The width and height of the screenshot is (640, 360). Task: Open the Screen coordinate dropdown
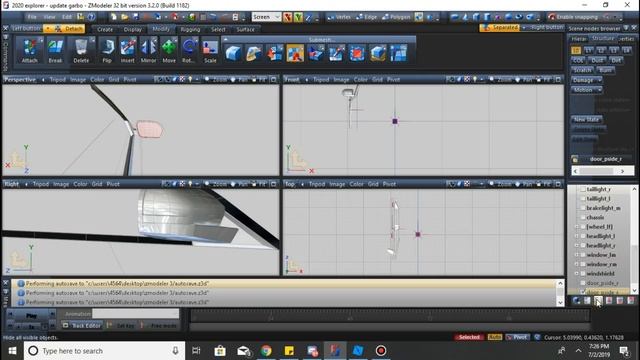pyautogui.click(x=266, y=17)
